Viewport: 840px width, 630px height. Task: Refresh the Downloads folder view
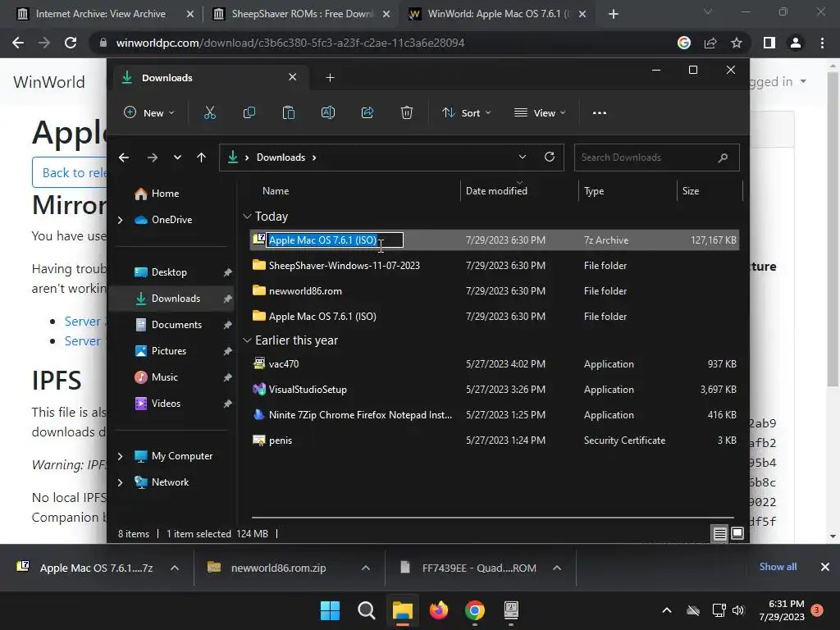(x=550, y=157)
